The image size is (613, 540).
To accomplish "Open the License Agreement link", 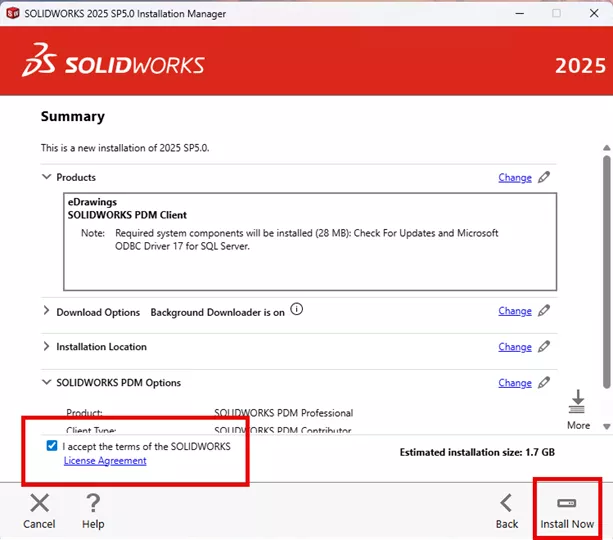I will tap(105, 461).
